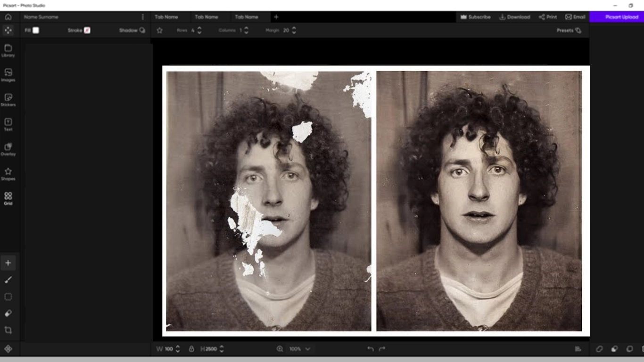Select the Brush tool
This screenshot has height=362, width=644.
pos(8,280)
